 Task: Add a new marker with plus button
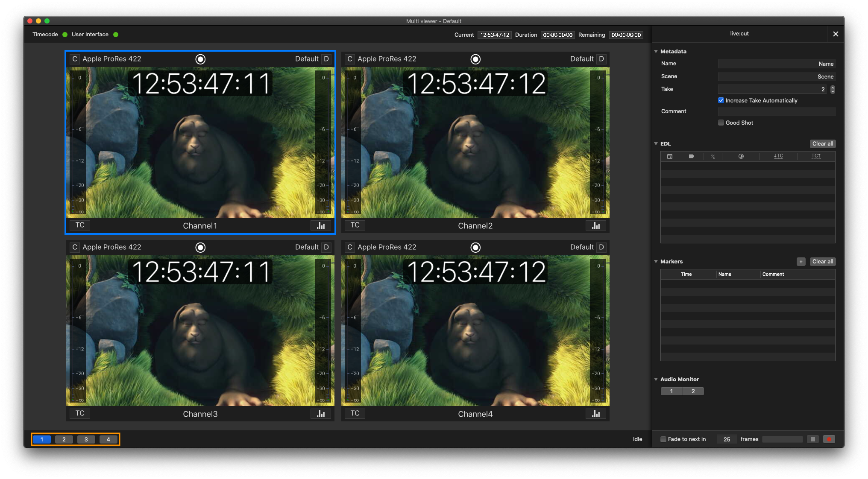point(801,262)
